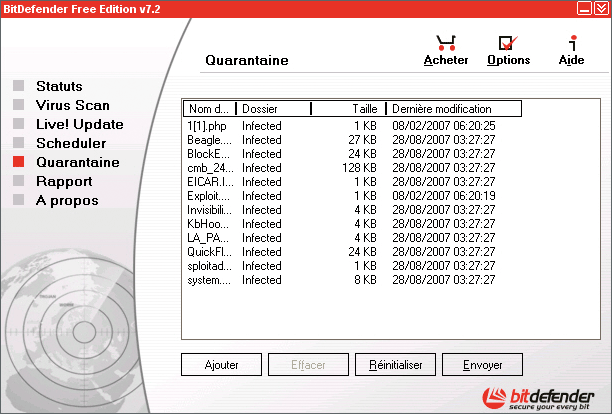
Task: Open the Live! Update section
Action: click(x=80, y=124)
